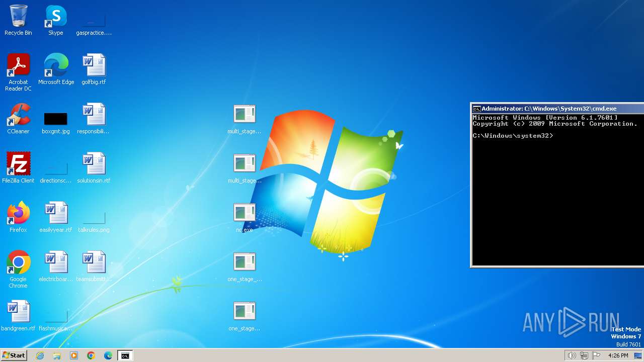Select the FileZilla Client shortcut

18,168
